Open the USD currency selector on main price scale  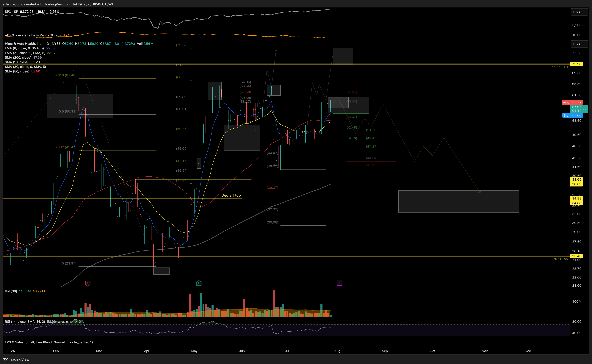579,44
